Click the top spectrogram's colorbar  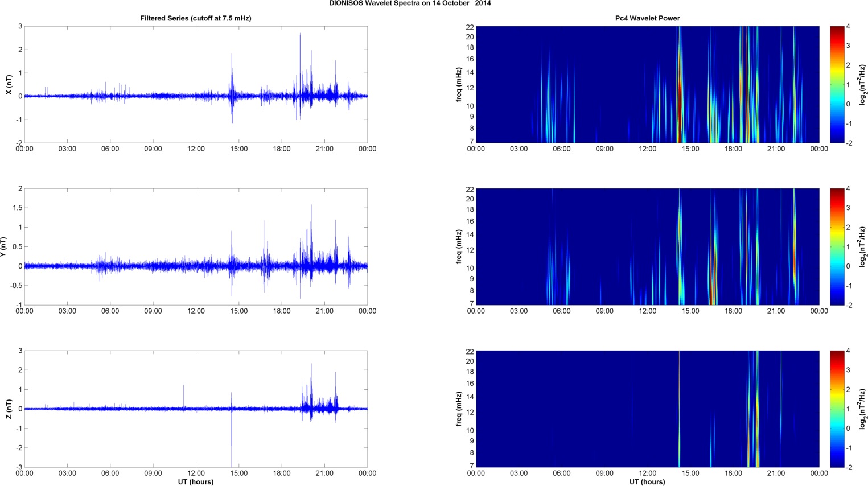[x=837, y=85]
